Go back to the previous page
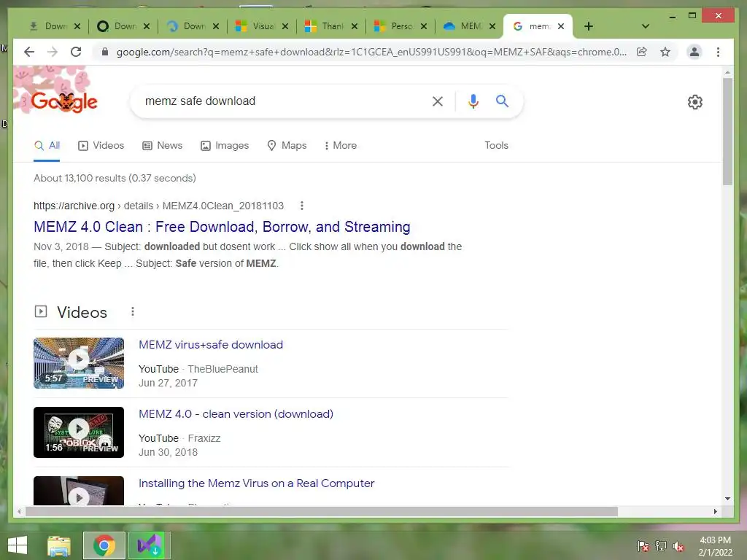This screenshot has height=560, width=747. [x=29, y=52]
